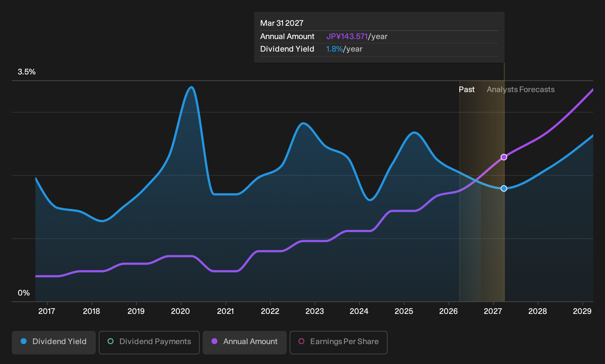Select the blue Dividend Yield data point marker
This screenshot has height=364, width=605.
click(504, 189)
